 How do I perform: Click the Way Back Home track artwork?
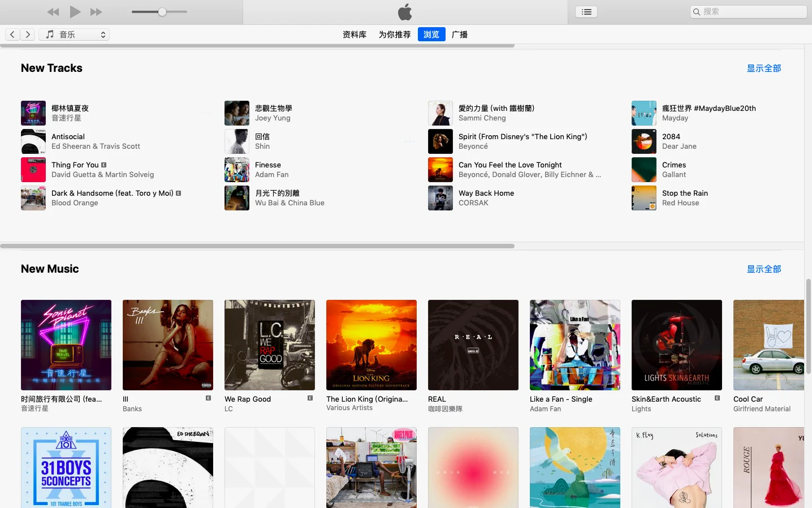pos(440,198)
